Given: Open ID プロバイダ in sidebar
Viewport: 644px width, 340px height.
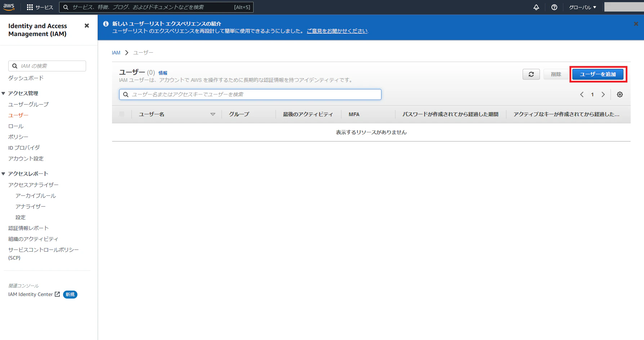Looking at the screenshot, I should tap(24, 148).
